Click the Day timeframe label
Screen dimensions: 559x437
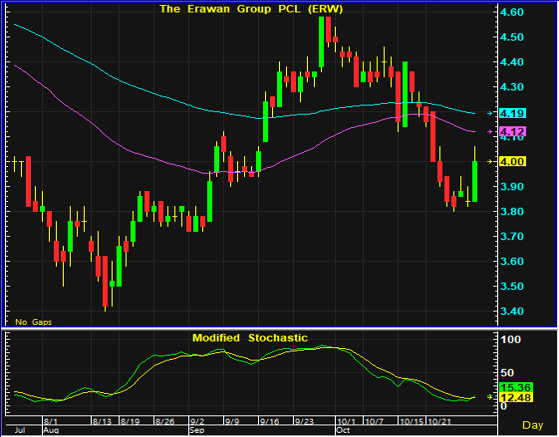533,425
